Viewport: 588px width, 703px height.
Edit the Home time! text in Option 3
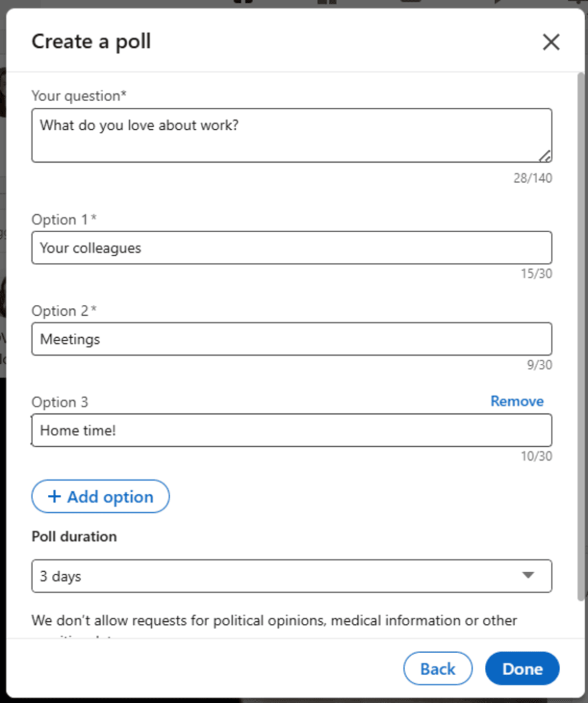click(292, 430)
